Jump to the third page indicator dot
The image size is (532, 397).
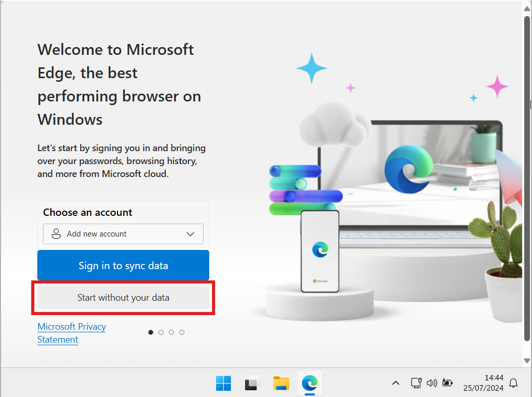click(x=171, y=332)
